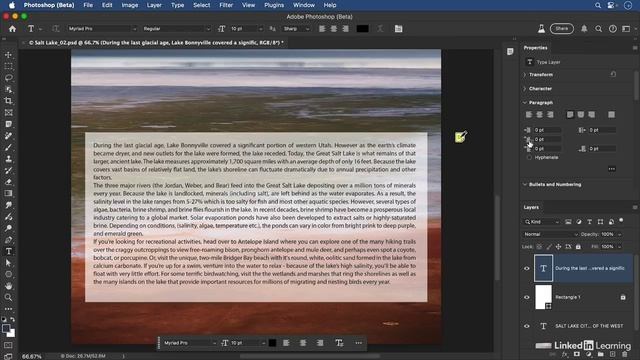Select the Rectangular Marquee tool
Image resolution: width=640 pixels, height=360 pixels.
(x=8, y=66)
